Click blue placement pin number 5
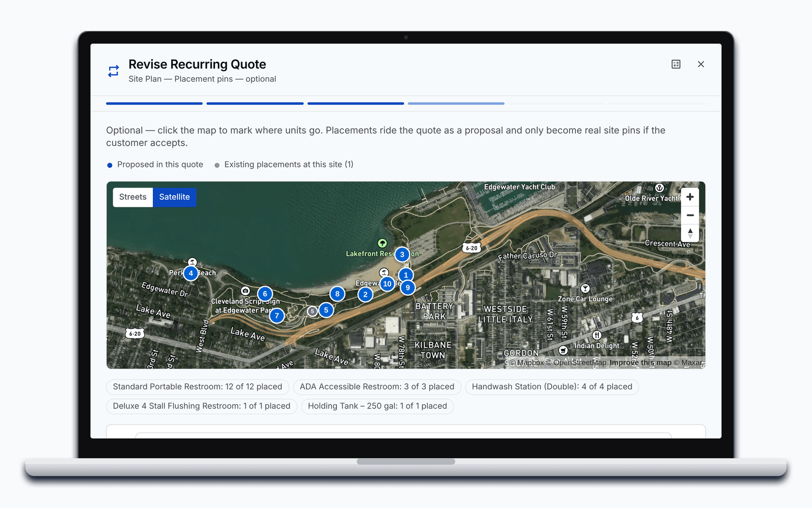The image size is (812, 508). [x=326, y=310]
